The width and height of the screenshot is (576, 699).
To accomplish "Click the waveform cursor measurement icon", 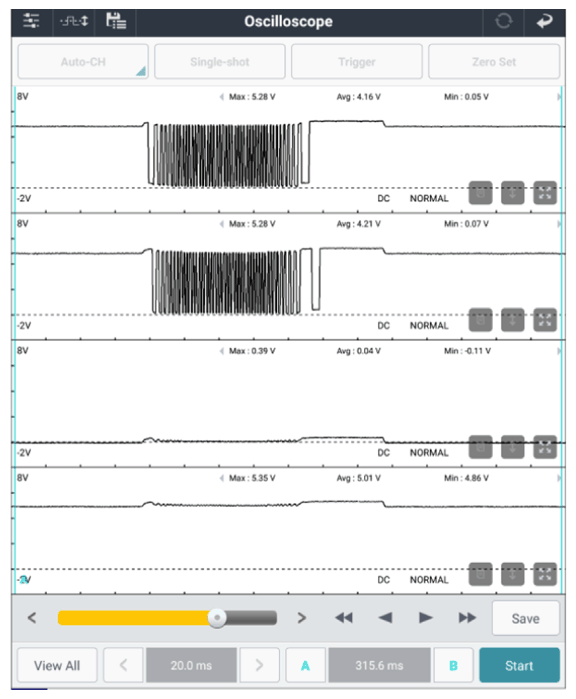I will [x=74, y=21].
